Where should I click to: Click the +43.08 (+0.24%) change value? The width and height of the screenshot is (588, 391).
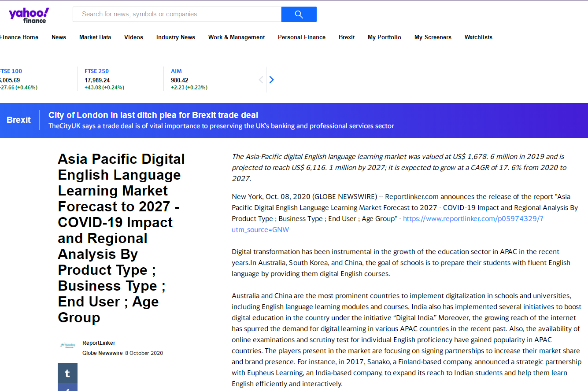point(104,88)
